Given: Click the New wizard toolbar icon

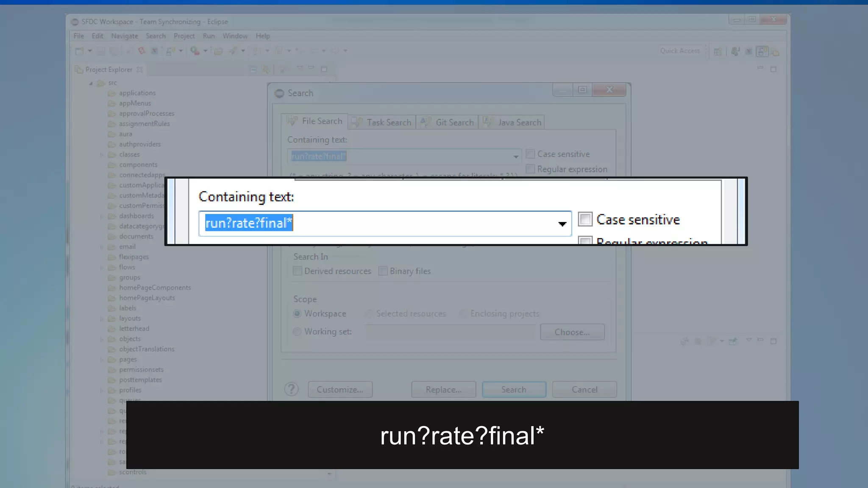Looking at the screenshot, I should point(79,51).
